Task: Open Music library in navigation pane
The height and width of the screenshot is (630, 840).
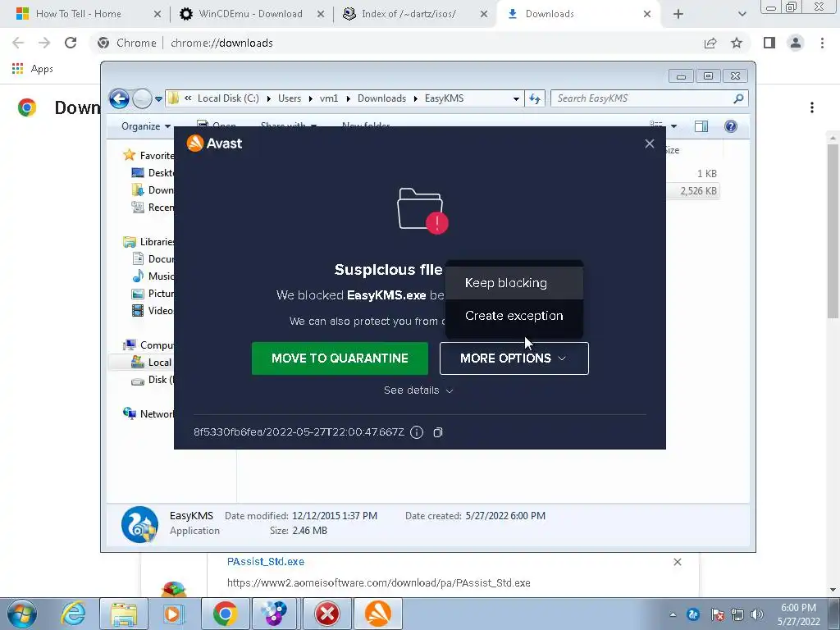Action: click(153, 276)
